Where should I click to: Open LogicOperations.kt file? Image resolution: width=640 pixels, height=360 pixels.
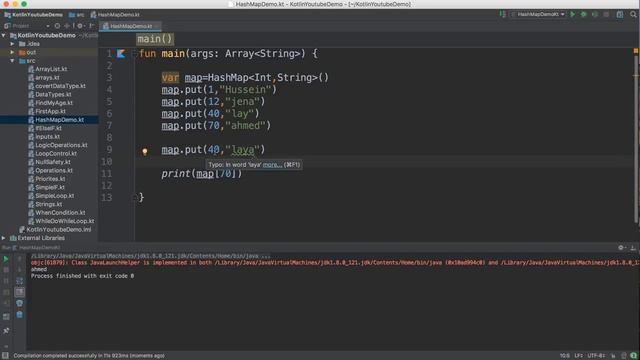click(x=61, y=145)
